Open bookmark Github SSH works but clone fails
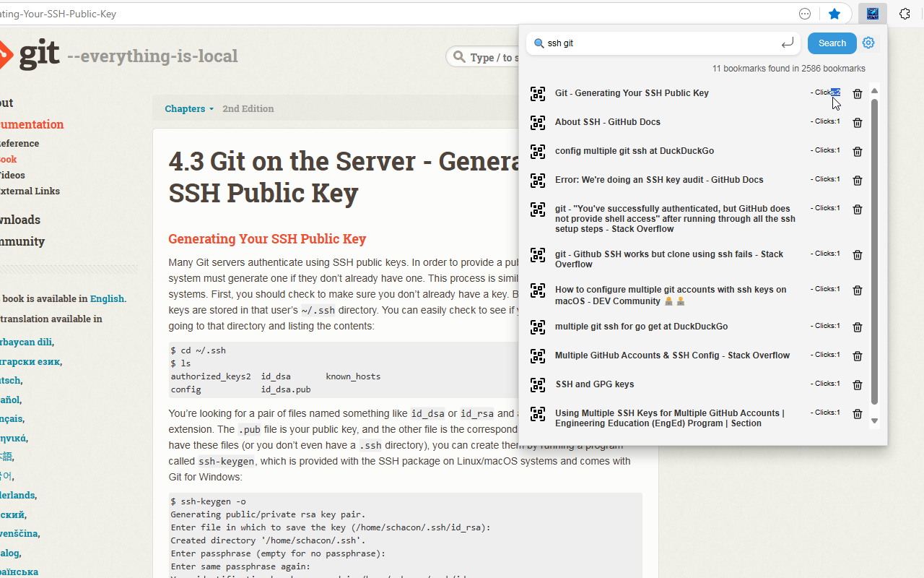Image resolution: width=924 pixels, height=578 pixels. tap(669, 259)
